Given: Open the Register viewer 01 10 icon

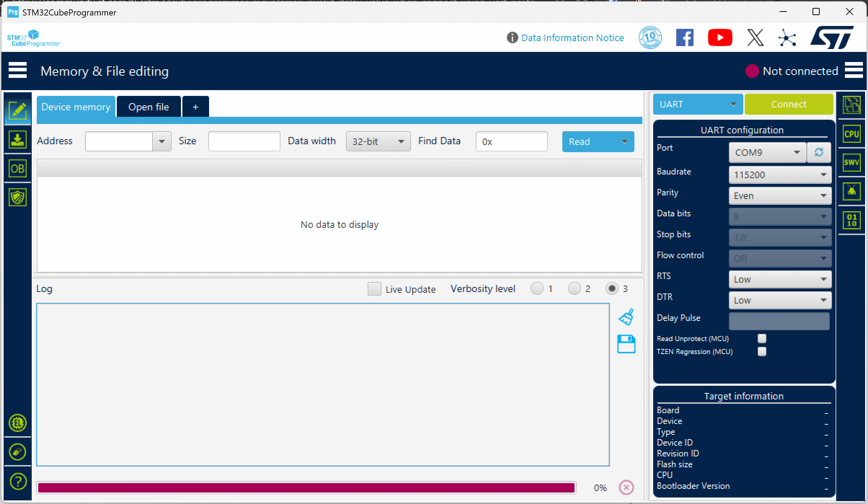Looking at the screenshot, I should point(852,220).
